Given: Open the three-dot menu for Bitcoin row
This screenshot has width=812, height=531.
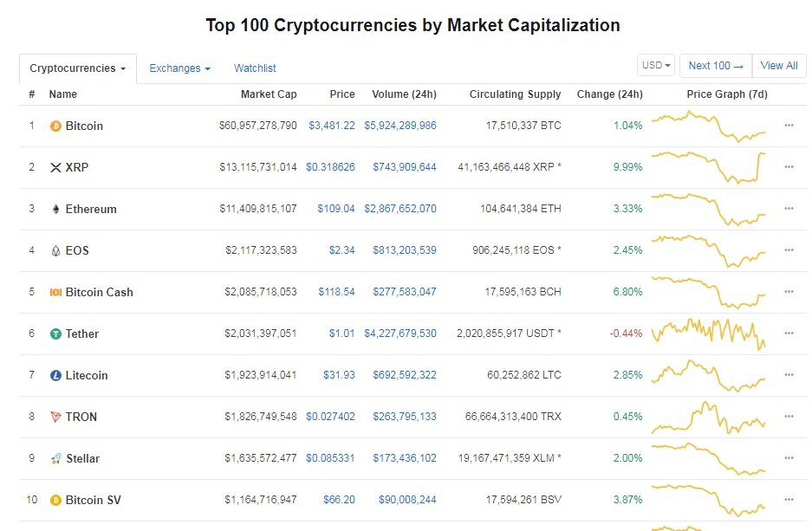Looking at the screenshot, I should [x=789, y=126].
